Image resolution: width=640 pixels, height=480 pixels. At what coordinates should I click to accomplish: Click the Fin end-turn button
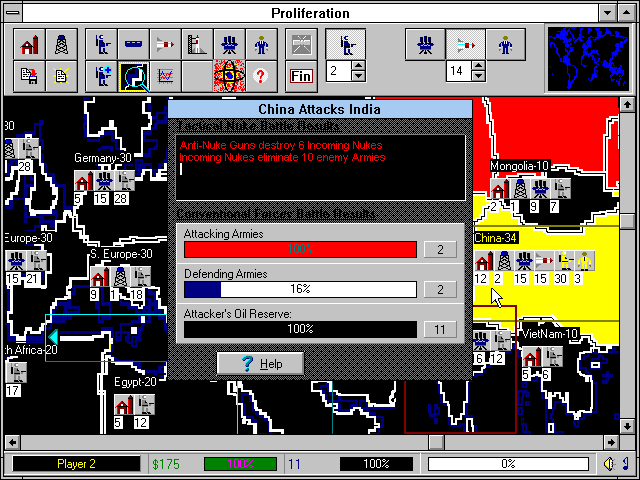coord(301,76)
